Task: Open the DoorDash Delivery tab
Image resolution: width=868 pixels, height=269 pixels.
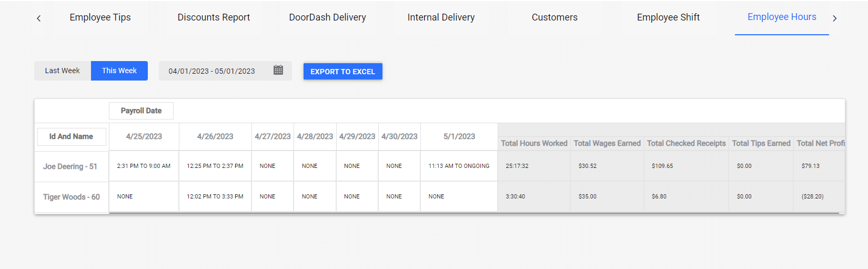Action: [327, 17]
